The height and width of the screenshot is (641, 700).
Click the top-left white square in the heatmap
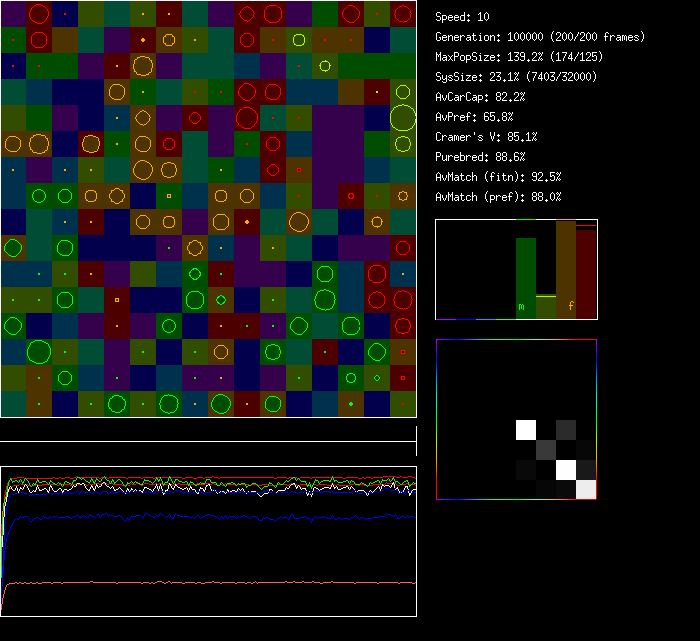pyautogui.click(x=526, y=430)
